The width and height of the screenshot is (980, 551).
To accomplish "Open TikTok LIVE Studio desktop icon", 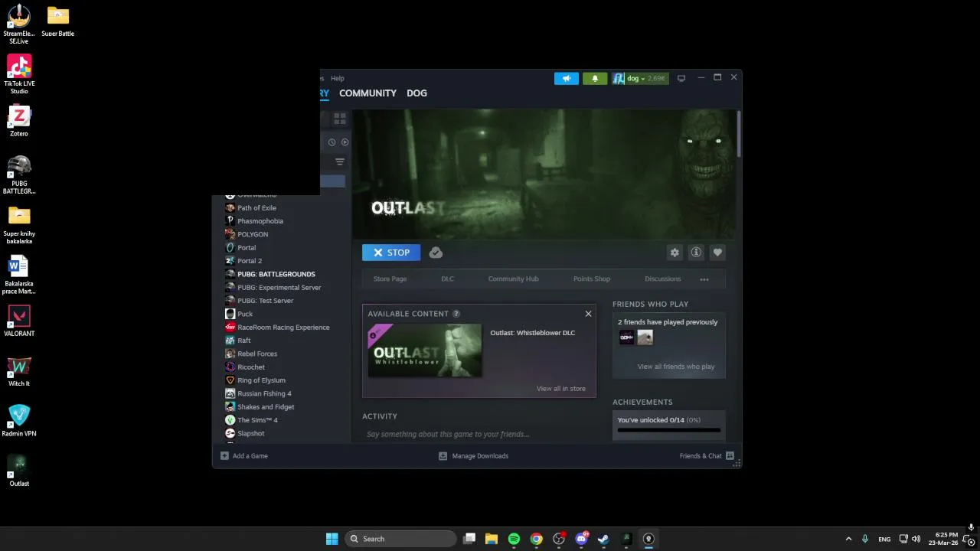I will coord(19,74).
